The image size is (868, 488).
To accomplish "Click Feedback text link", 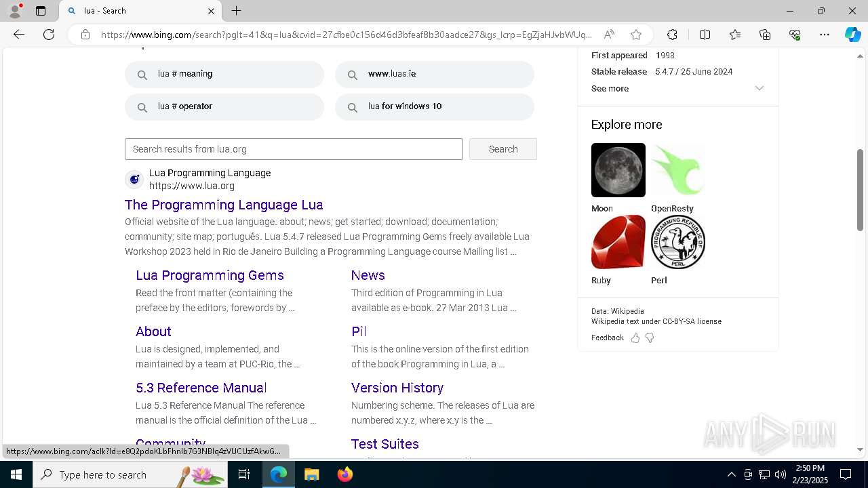I will (x=607, y=338).
